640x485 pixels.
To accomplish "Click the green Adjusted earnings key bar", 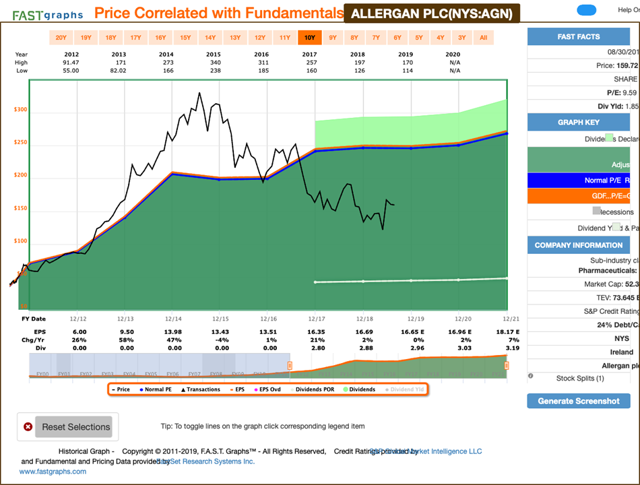I will tap(578, 160).
